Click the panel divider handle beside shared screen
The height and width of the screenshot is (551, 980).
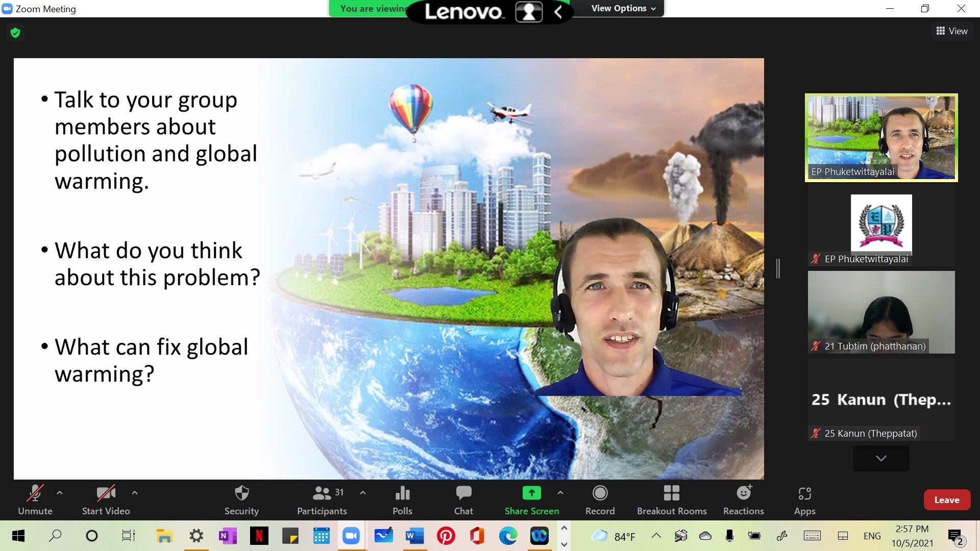pyautogui.click(x=778, y=268)
